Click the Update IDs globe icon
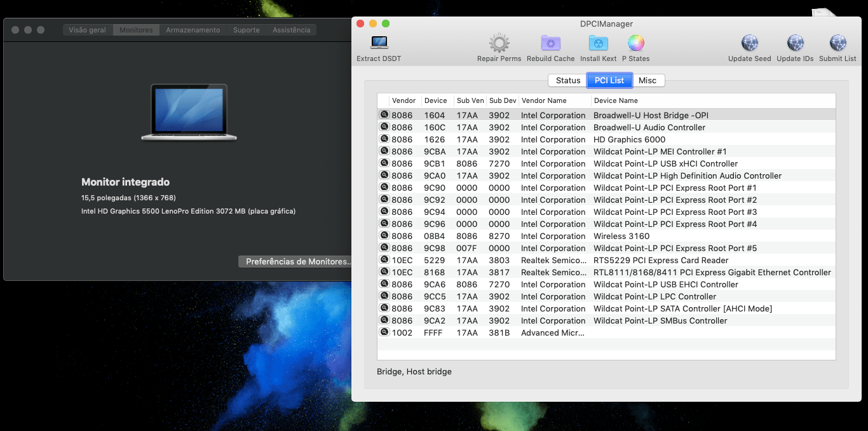This screenshot has width=868, height=431. coord(795,44)
